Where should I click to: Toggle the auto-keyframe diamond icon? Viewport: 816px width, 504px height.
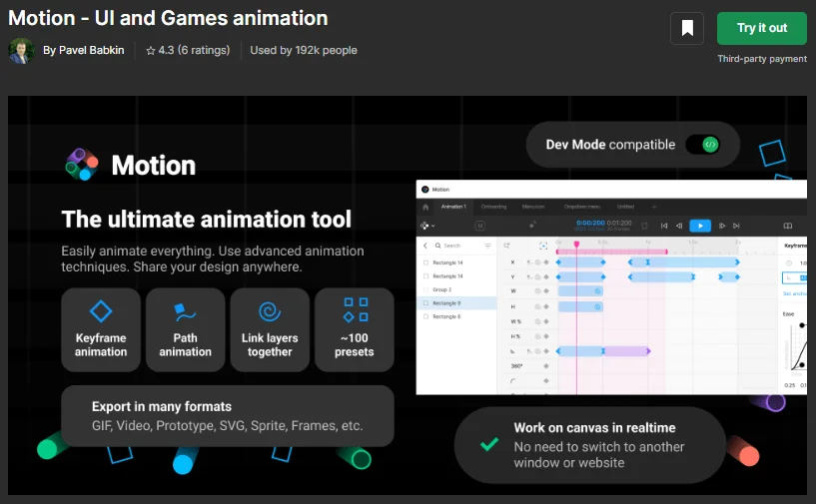(532, 226)
